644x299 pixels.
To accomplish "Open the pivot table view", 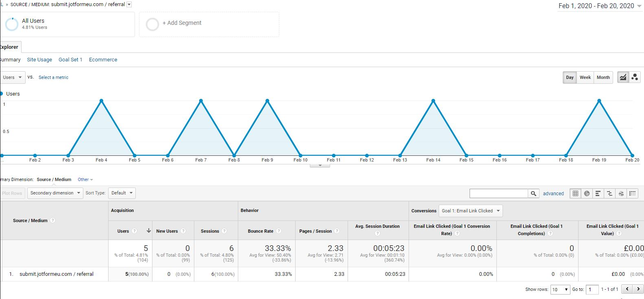I will pos(632,194).
